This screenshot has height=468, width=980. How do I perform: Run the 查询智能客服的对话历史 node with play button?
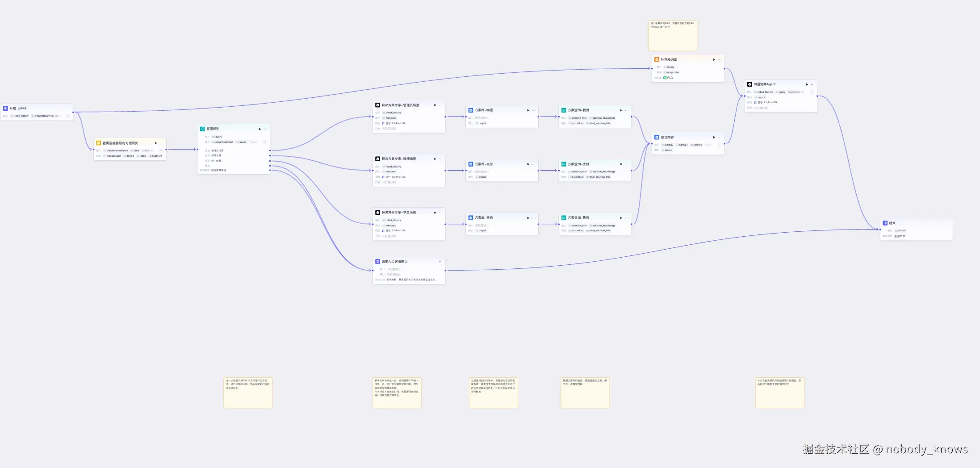pos(156,143)
